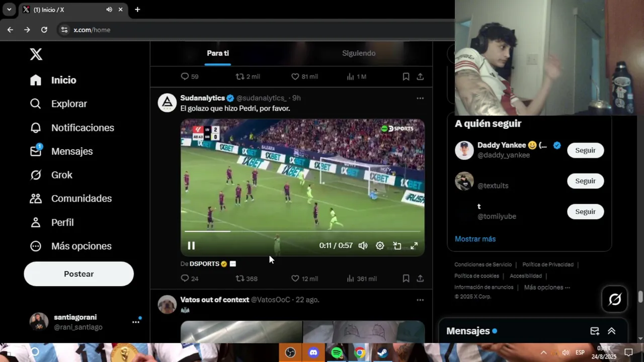
Task: Follow @textuits account
Action: pos(585,181)
